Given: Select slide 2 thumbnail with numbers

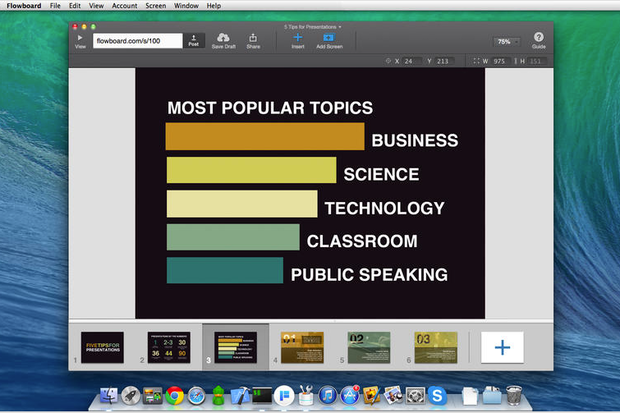Looking at the screenshot, I should (x=169, y=347).
